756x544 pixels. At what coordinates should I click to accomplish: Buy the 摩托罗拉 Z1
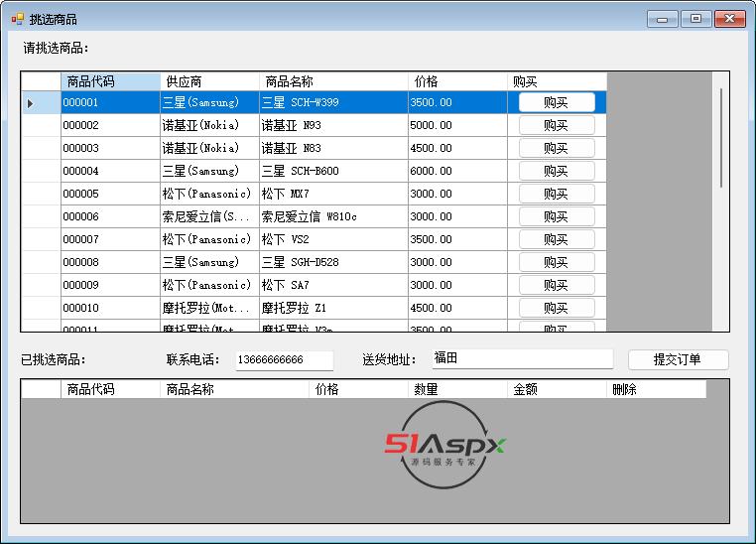click(x=557, y=308)
